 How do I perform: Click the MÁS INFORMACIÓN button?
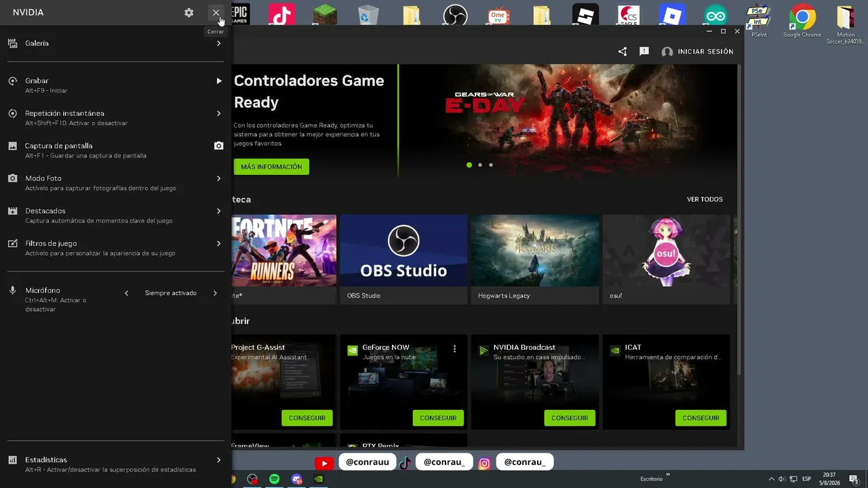click(271, 167)
